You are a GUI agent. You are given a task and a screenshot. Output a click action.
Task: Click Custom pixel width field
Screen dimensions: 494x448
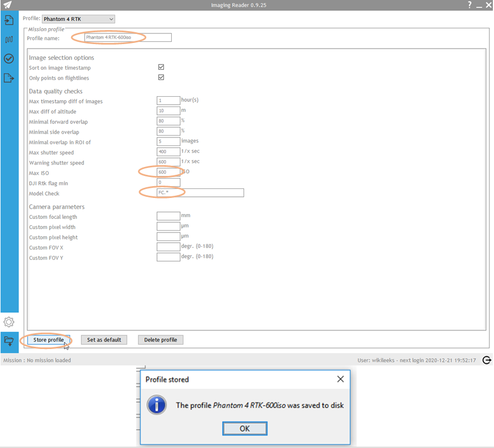pos(168,226)
